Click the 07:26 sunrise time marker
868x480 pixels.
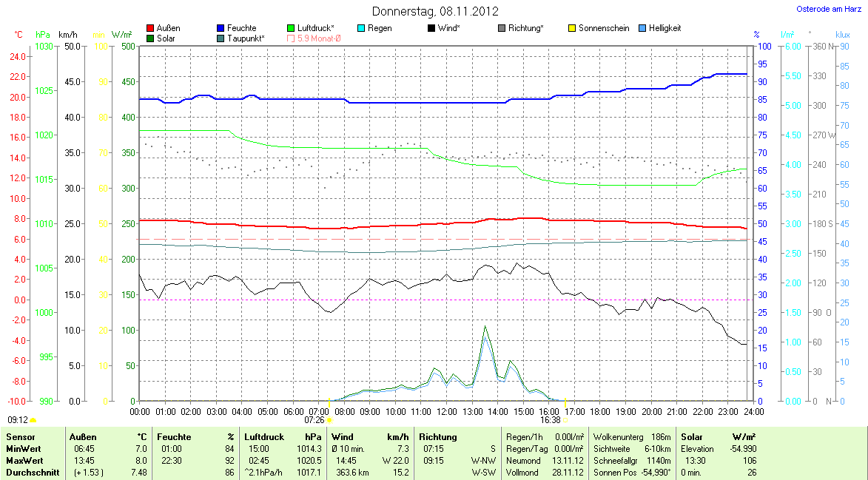(x=314, y=419)
